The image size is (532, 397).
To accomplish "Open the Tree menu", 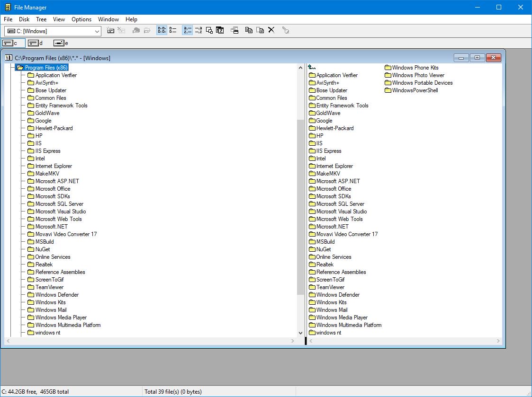I will click(41, 19).
